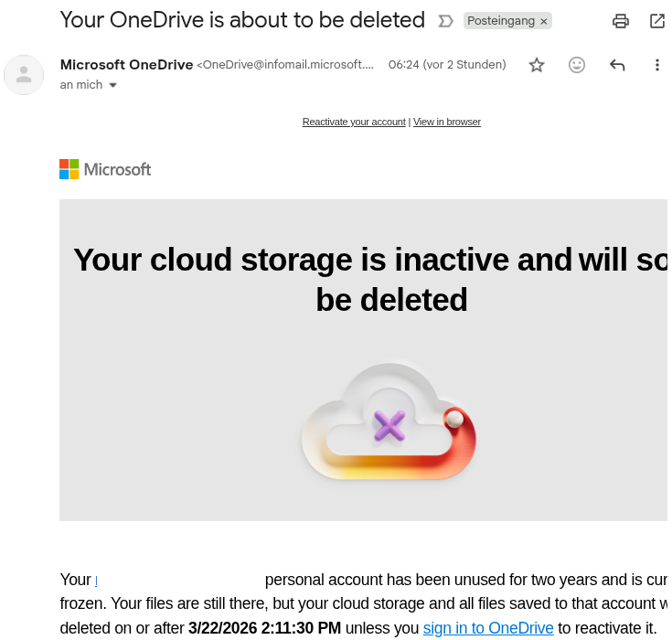Click the "sign in to OneDrive" link
The width and height of the screenshot is (672, 640).
(488, 628)
